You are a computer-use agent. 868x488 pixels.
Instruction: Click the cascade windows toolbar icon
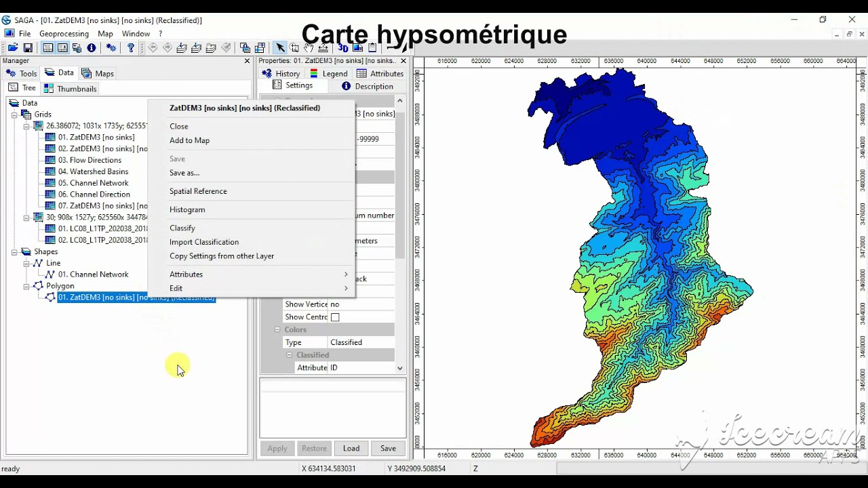pos(245,47)
